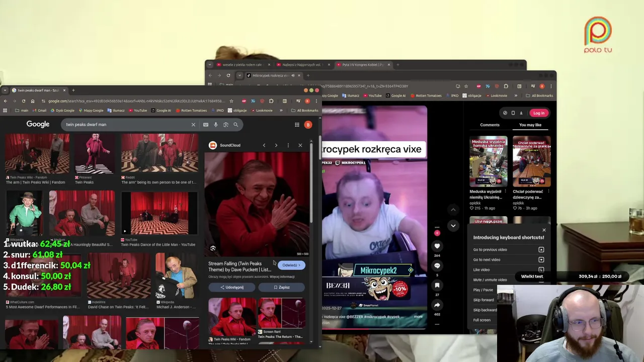Switch to the 'Pyta | IV Kongres Kobiet' tab
Screen dimensions: 644x362
363,65
